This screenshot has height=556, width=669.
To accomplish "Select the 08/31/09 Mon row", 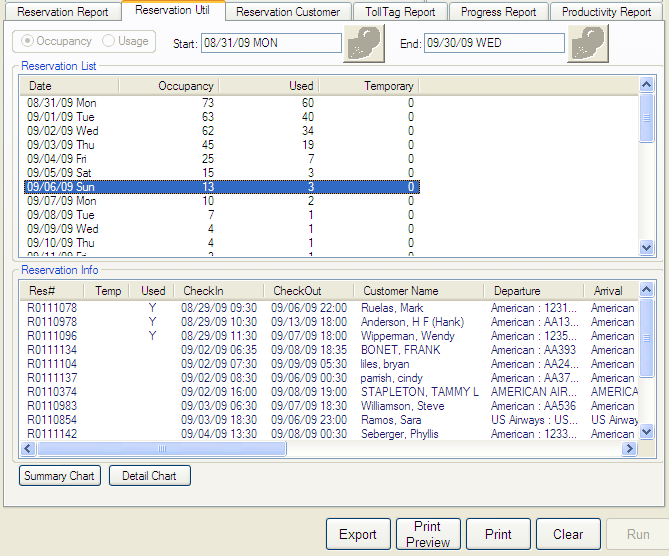I will click(x=62, y=103).
